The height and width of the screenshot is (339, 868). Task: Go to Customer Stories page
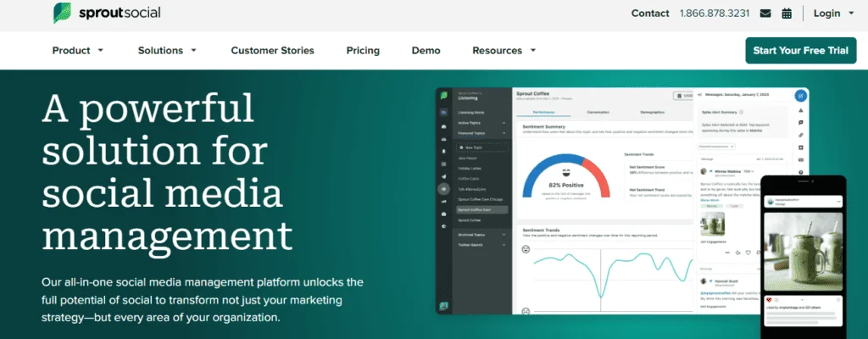(x=272, y=50)
